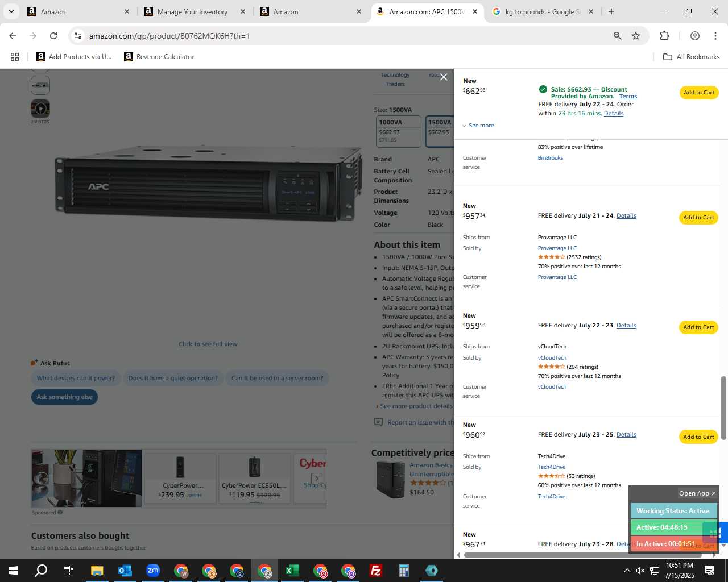
Task: Reload the Amazon product page
Action: (53, 36)
